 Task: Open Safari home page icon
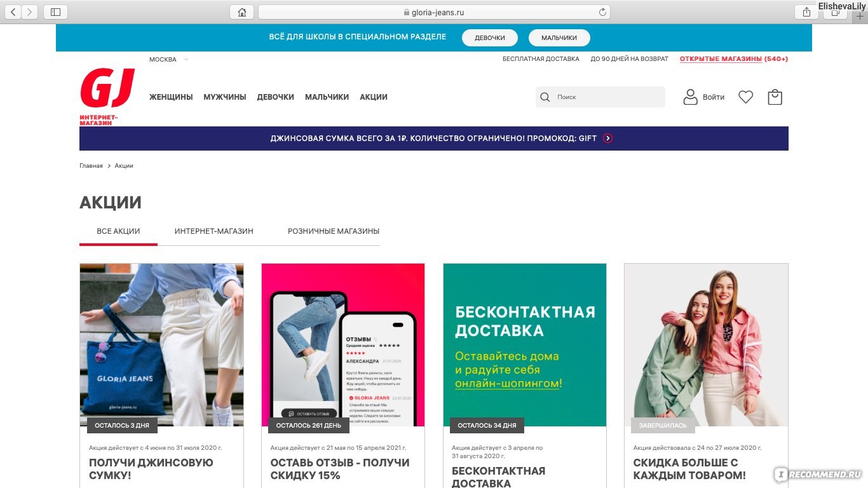pyautogui.click(x=241, y=12)
